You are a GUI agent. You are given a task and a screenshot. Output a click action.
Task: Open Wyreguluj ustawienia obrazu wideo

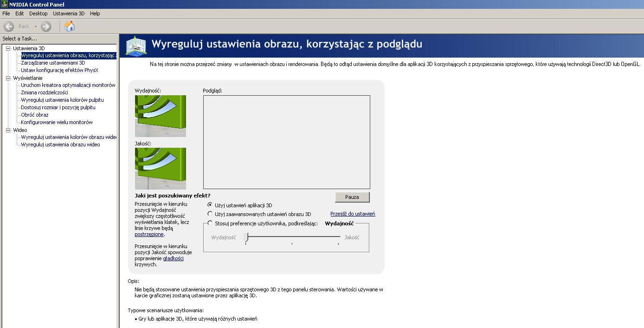click(60, 144)
